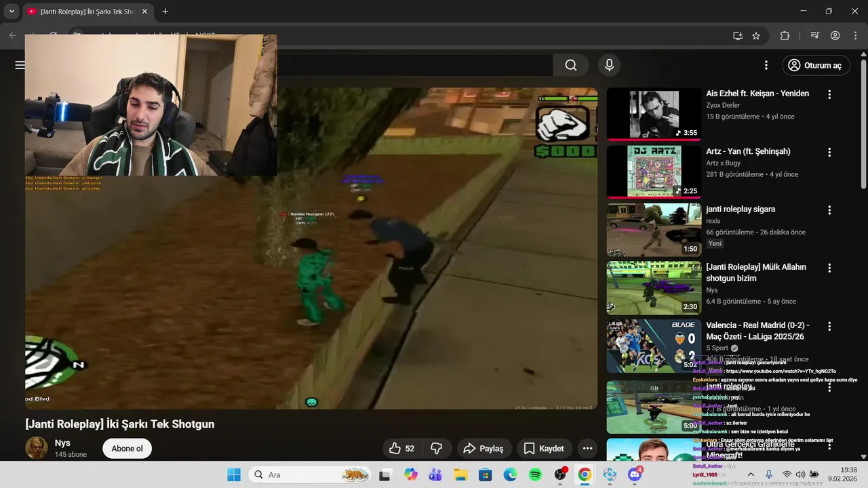Like the video with thumbs-up icon
The width and height of the screenshot is (868, 488).
click(401, 449)
